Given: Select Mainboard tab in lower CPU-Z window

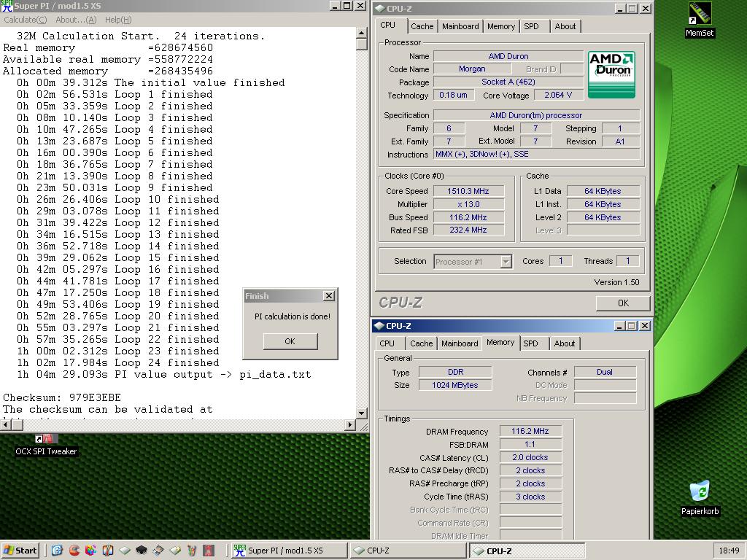Looking at the screenshot, I should (460, 343).
